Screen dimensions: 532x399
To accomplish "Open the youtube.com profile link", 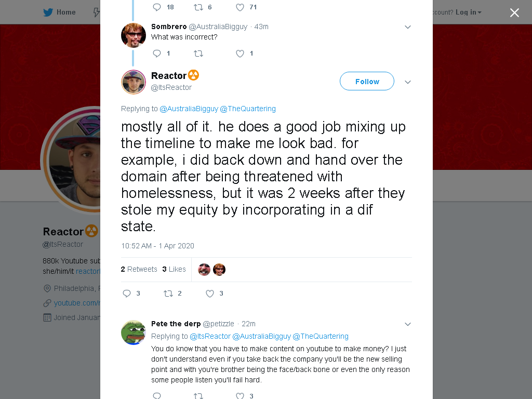I will point(77,303).
